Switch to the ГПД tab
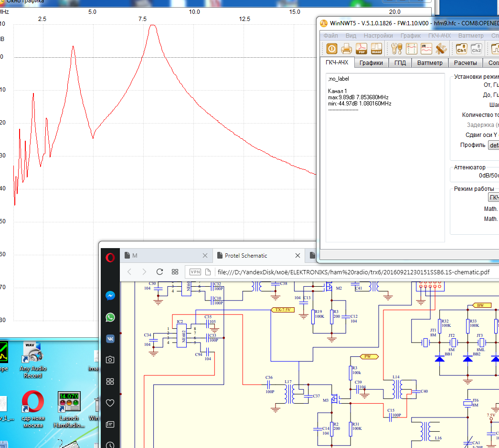Viewport: 499px width, 448px height. click(400, 63)
